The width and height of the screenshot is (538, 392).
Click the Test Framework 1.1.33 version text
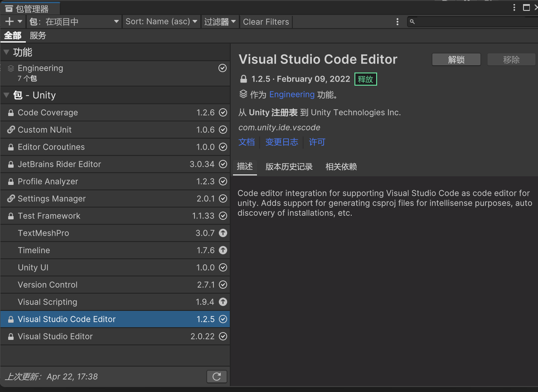(203, 216)
